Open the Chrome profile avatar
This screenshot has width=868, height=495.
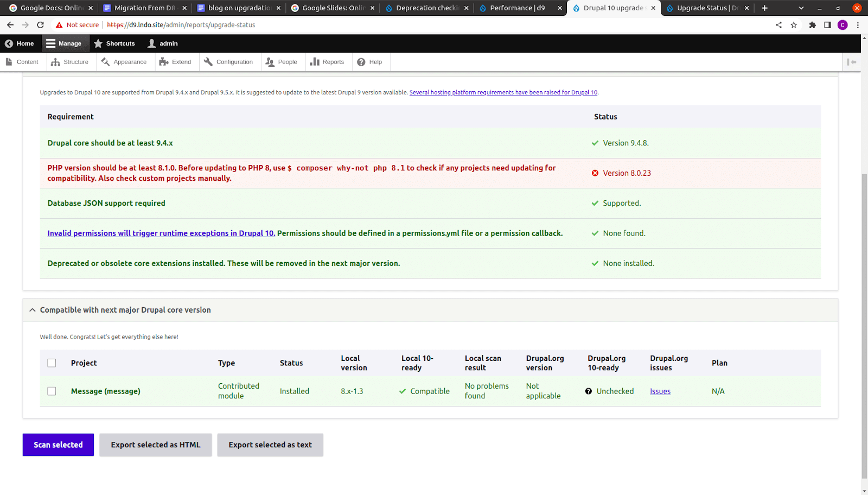tap(843, 25)
